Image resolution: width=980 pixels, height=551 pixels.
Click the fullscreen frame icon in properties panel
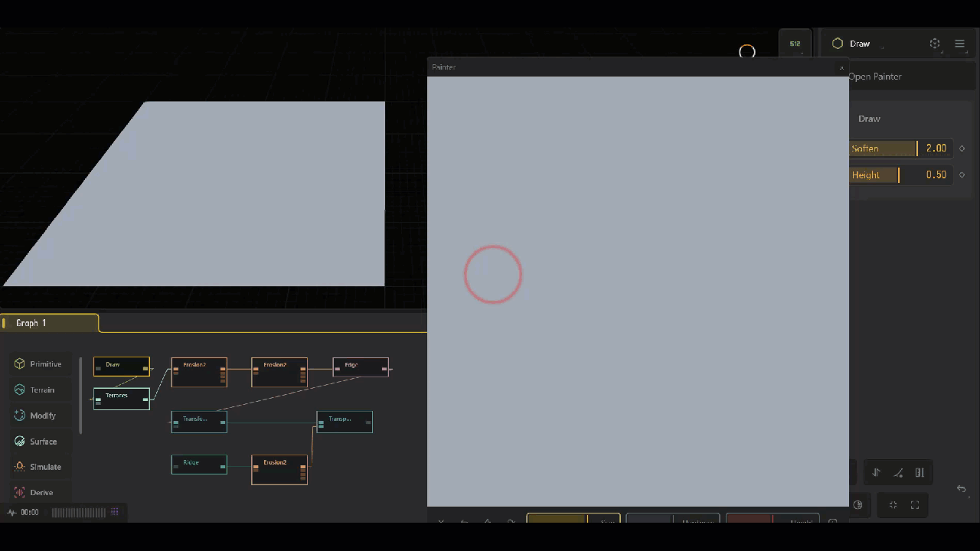(914, 505)
